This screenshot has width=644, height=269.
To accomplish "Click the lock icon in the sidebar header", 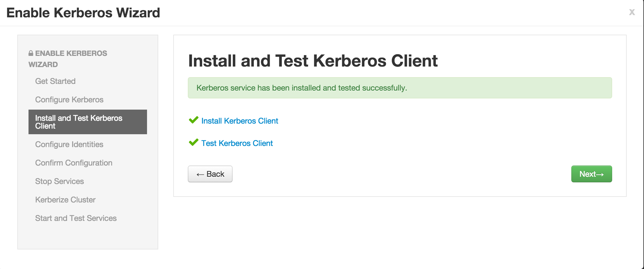I will [x=31, y=53].
